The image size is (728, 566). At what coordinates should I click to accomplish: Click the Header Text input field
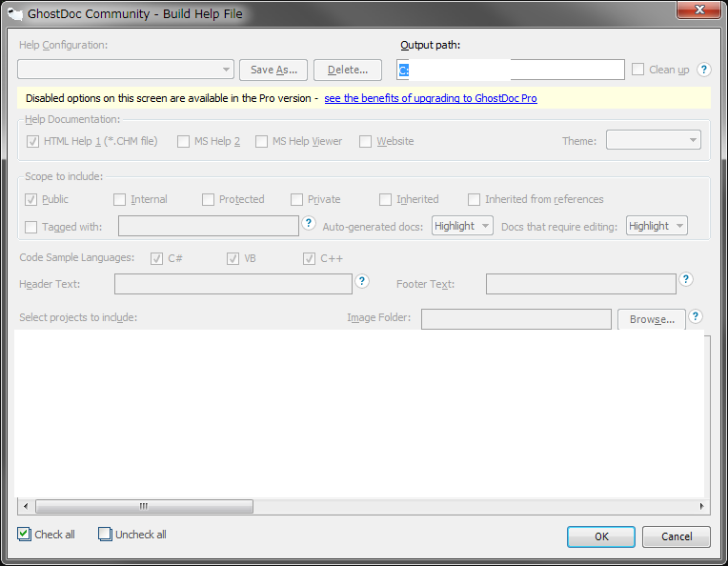coord(233,284)
